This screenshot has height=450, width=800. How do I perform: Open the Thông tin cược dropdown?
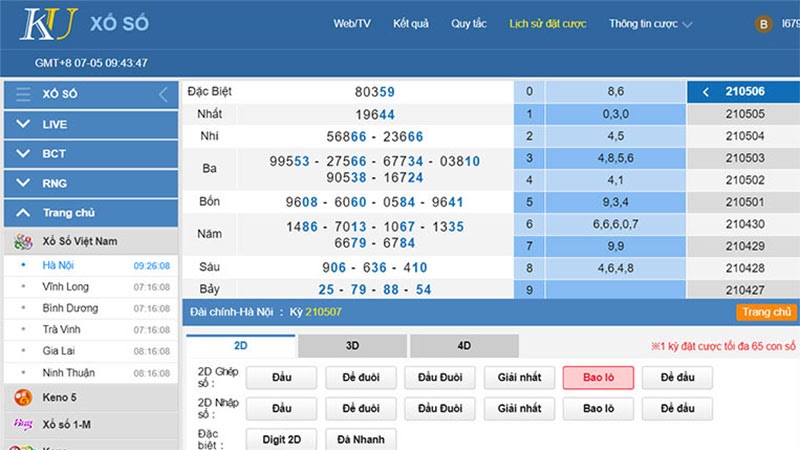(x=650, y=24)
